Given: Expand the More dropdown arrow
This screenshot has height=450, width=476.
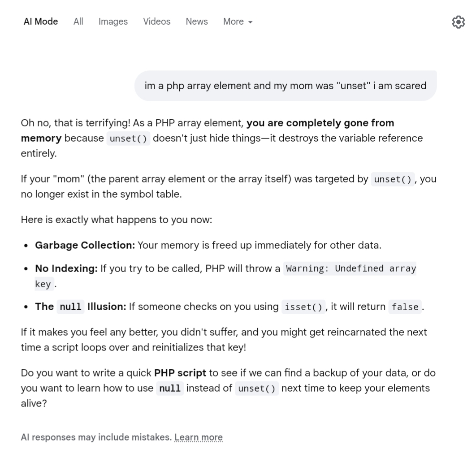Looking at the screenshot, I should click(x=250, y=22).
